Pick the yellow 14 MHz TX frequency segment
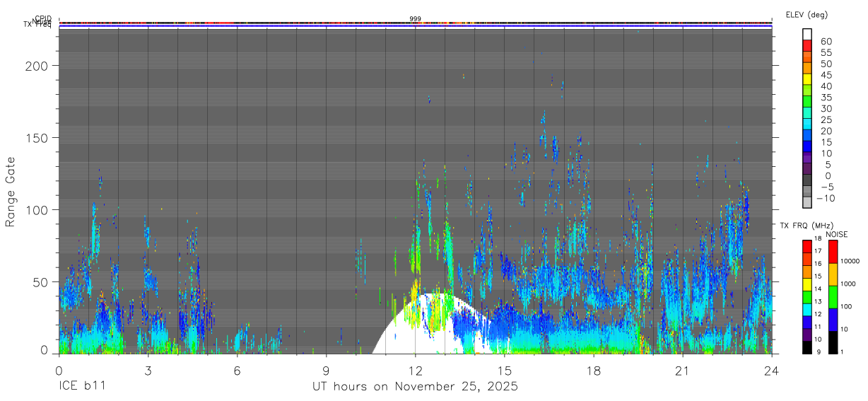Viewport: 868px width, 401px height. [807, 284]
